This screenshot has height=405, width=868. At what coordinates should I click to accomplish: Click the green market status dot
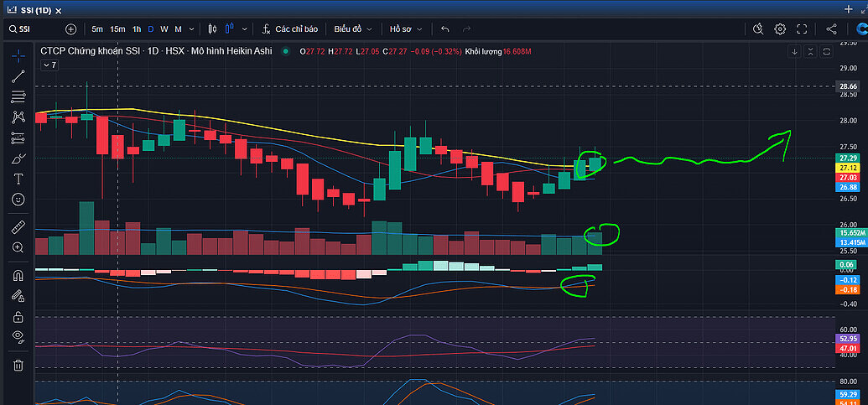286,51
